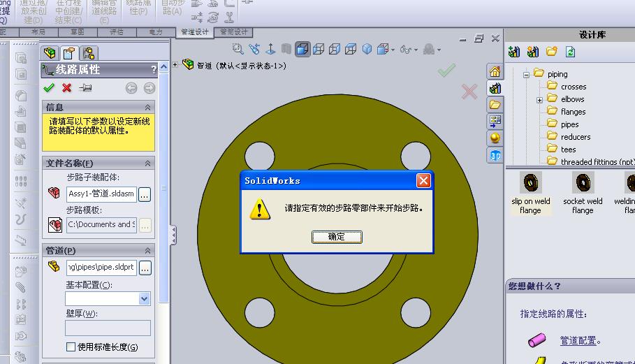Switch to the 评估 tab
The image size is (635, 364).
tap(117, 32)
